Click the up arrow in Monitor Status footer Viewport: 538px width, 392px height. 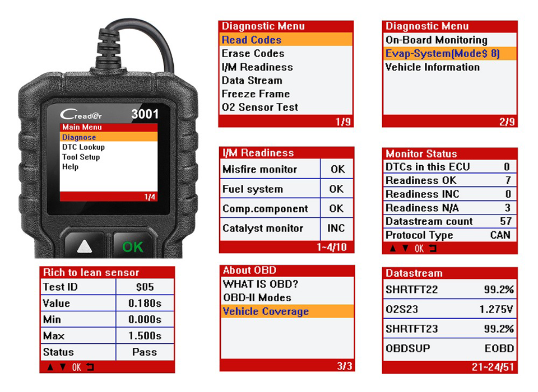392,249
